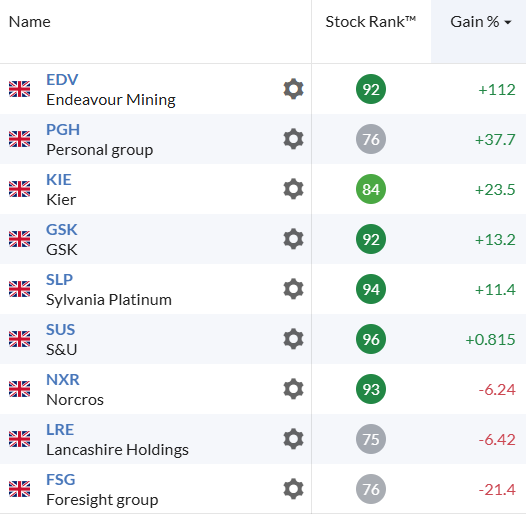Open the PGH ticker link
Image resolution: width=526 pixels, height=516 pixels.
[63, 130]
